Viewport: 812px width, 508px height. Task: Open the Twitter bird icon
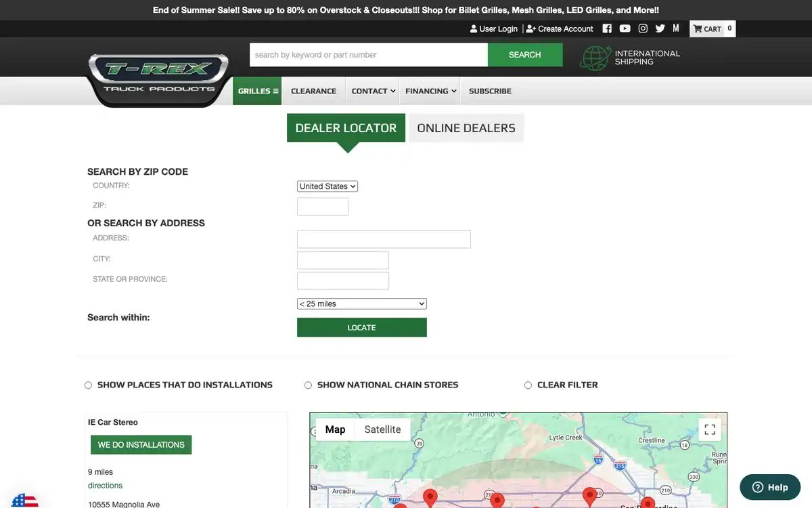660,28
